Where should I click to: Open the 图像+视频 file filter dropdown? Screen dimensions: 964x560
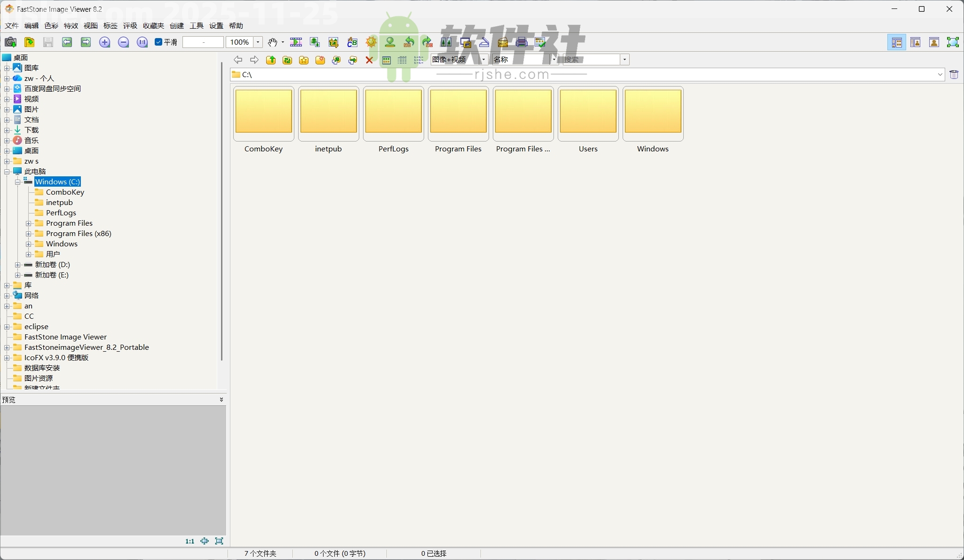point(483,60)
